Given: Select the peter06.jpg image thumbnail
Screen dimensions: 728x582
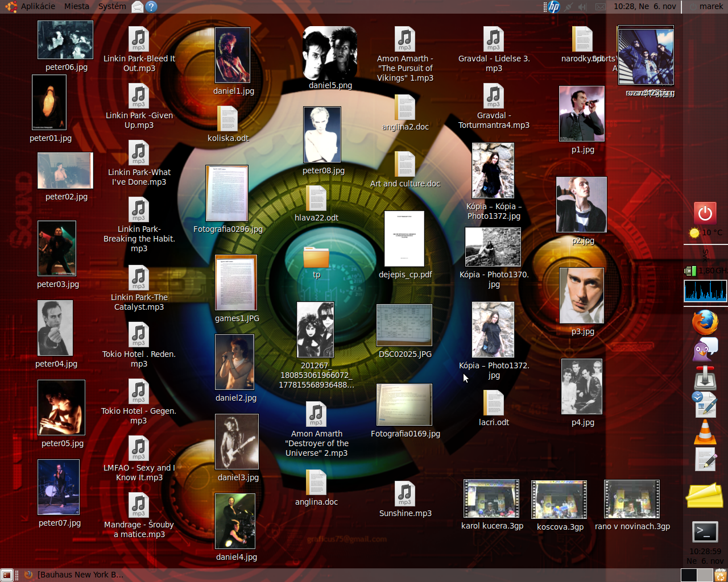Looking at the screenshot, I should point(65,40).
